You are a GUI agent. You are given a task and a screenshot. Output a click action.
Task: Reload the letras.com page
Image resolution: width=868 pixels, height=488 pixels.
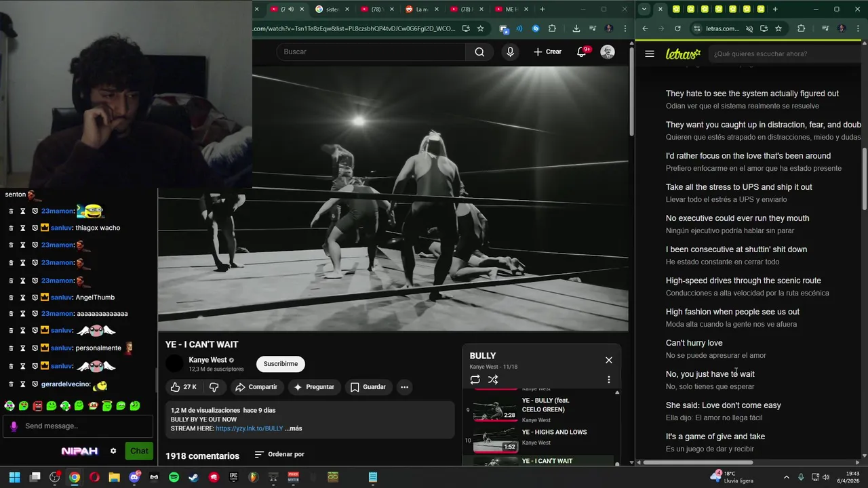click(x=677, y=28)
